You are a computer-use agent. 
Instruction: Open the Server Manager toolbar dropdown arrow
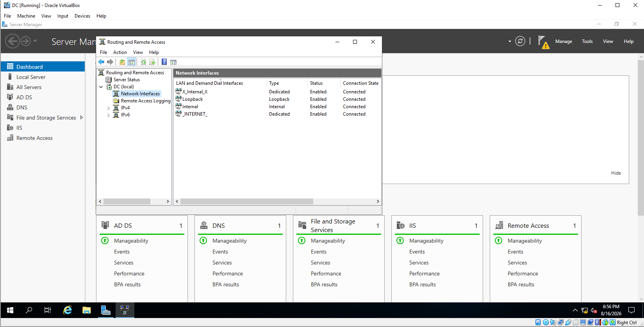tap(510, 41)
